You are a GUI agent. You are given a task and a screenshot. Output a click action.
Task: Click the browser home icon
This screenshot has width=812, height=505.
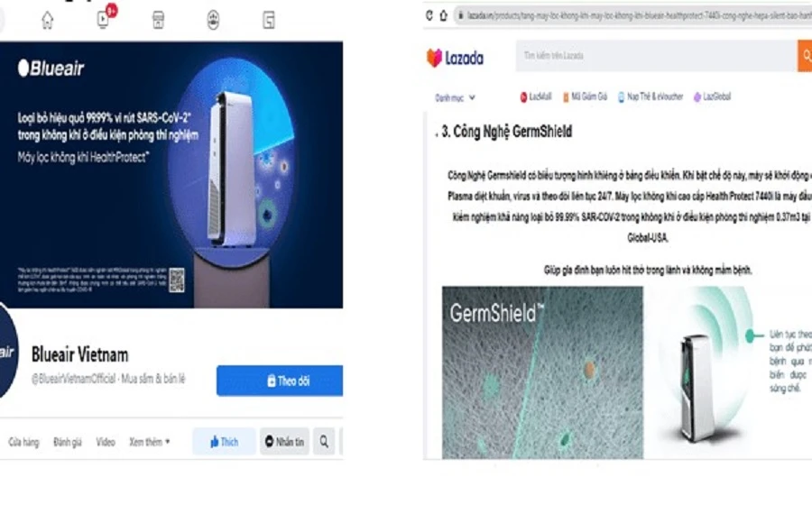click(443, 15)
